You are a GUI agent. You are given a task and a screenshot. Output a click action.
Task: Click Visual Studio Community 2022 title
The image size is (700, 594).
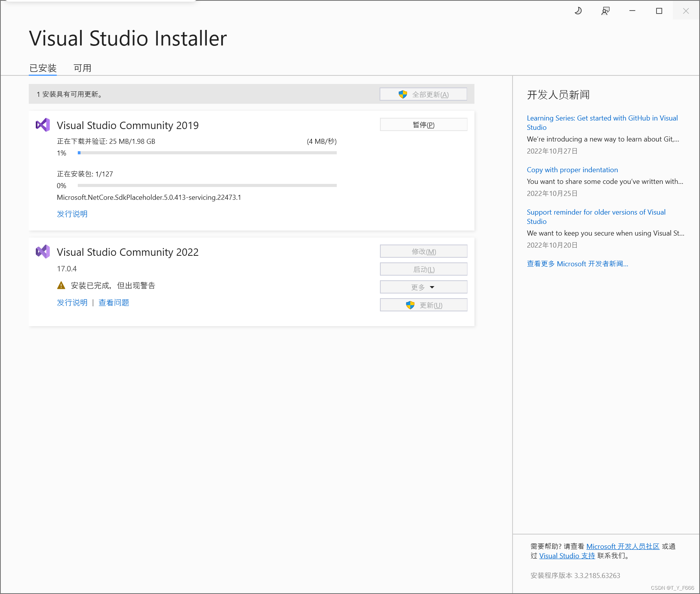128,252
